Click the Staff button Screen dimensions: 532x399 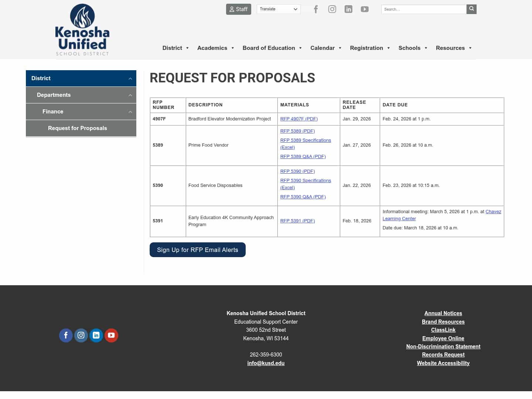239,9
